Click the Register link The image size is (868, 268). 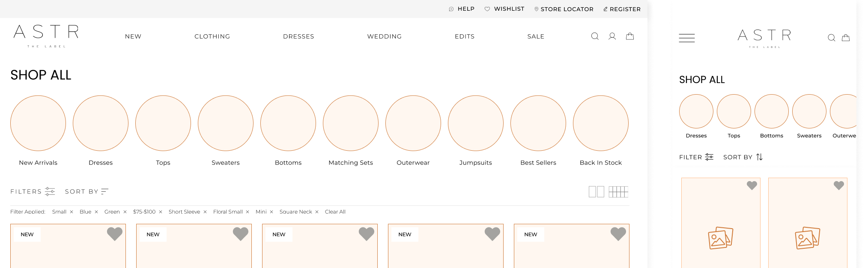pyautogui.click(x=622, y=9)
